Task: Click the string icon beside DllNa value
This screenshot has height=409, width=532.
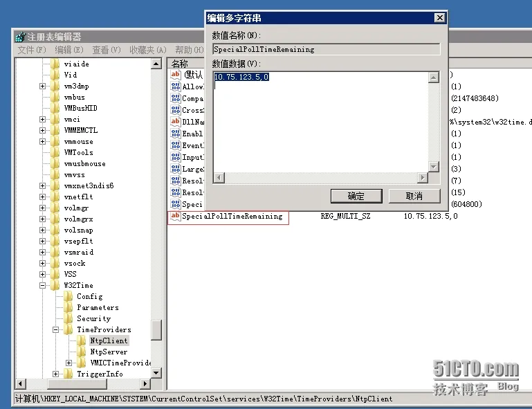Action: (x=176, y=122)
